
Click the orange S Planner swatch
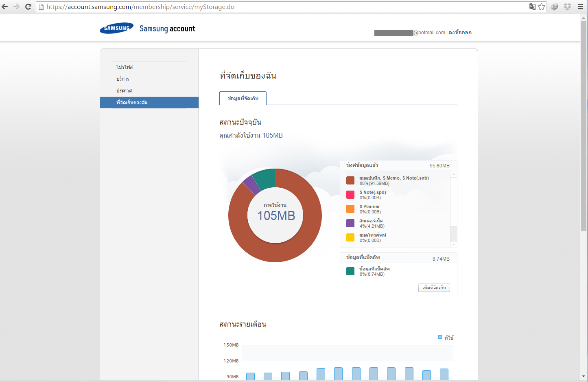click(x=350, y=209)
